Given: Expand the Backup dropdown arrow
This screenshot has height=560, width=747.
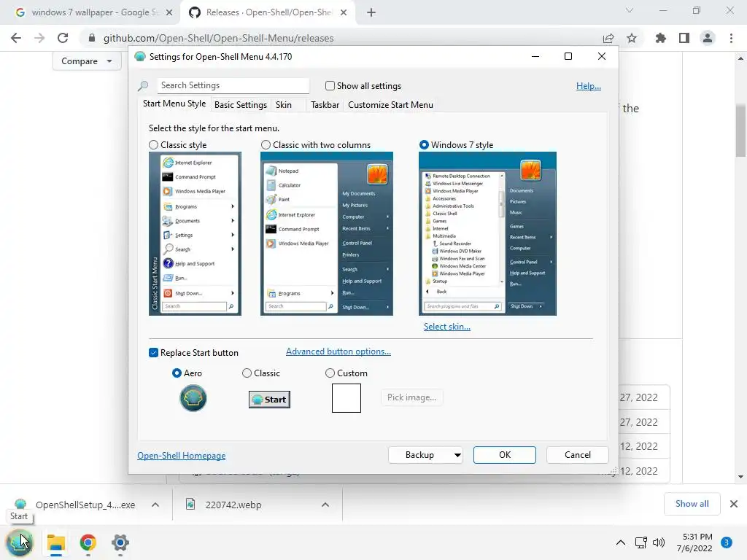Looking at the screenshot, I should [x=457, y=455].
